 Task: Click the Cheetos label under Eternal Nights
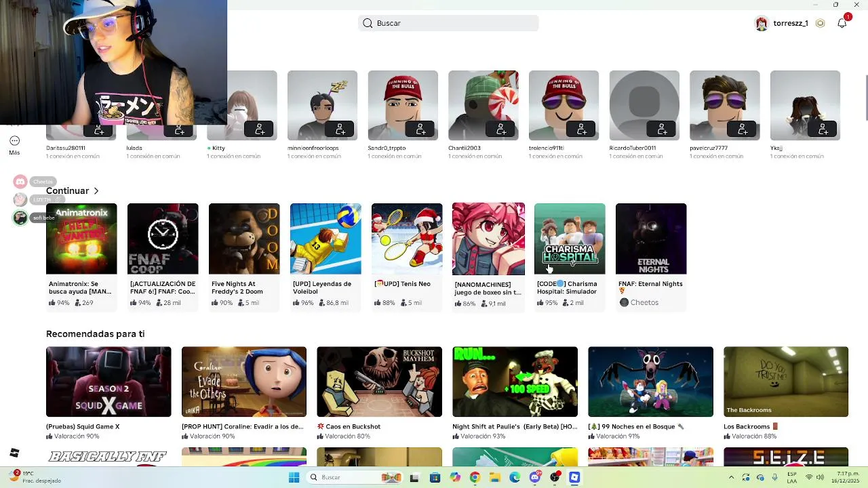pos(644,302)
